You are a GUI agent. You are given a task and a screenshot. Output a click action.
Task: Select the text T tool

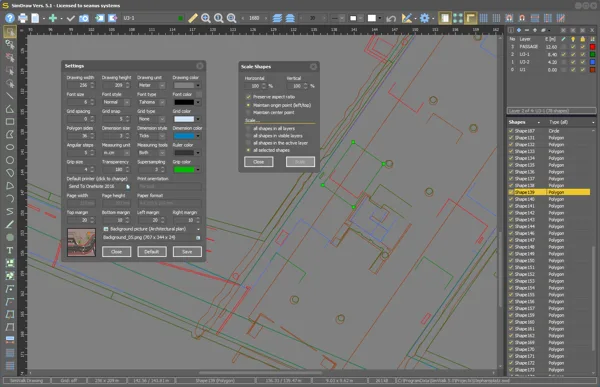[x=10, y=250]
